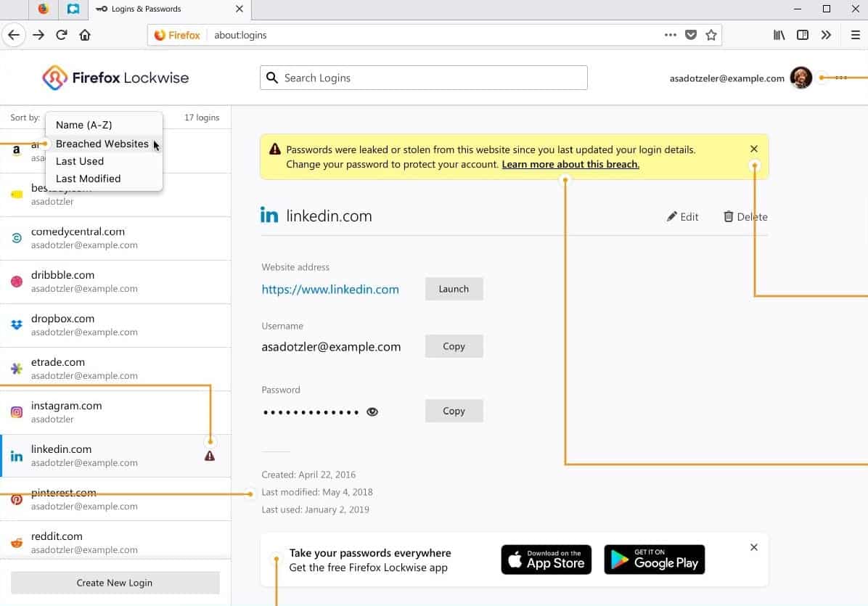Click the '17 logins' count text

202,118
